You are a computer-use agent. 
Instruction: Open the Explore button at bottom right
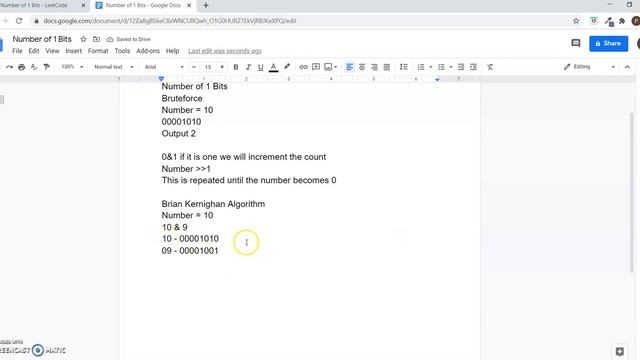(x=620, y=351)
